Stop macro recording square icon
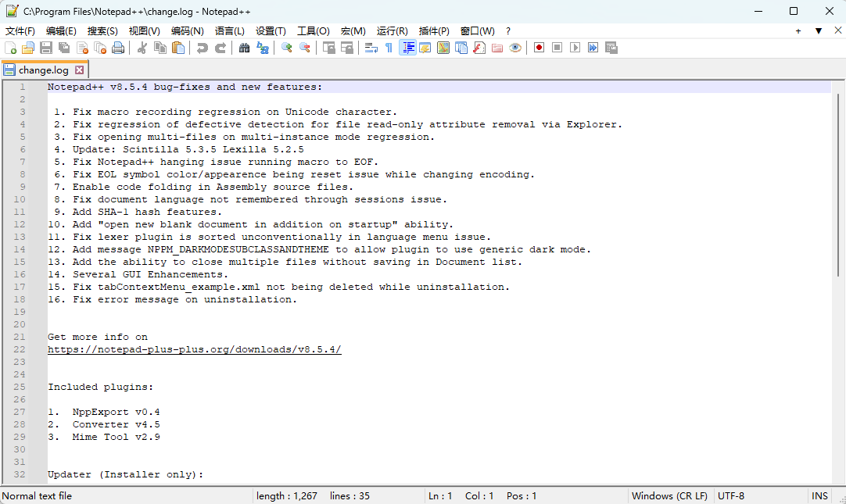Screen dimensions: 846x504 (x=557, y=48)
